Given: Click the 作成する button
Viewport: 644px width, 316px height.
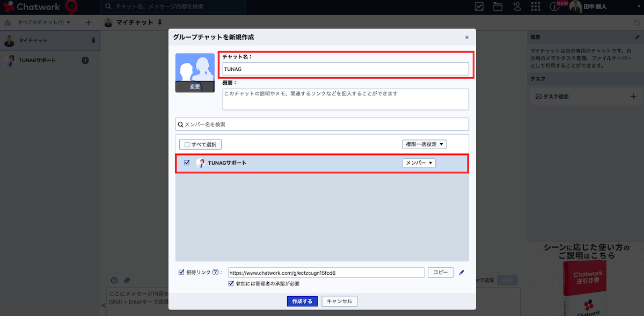Looking at the screenshot, I should pos(302,301).
